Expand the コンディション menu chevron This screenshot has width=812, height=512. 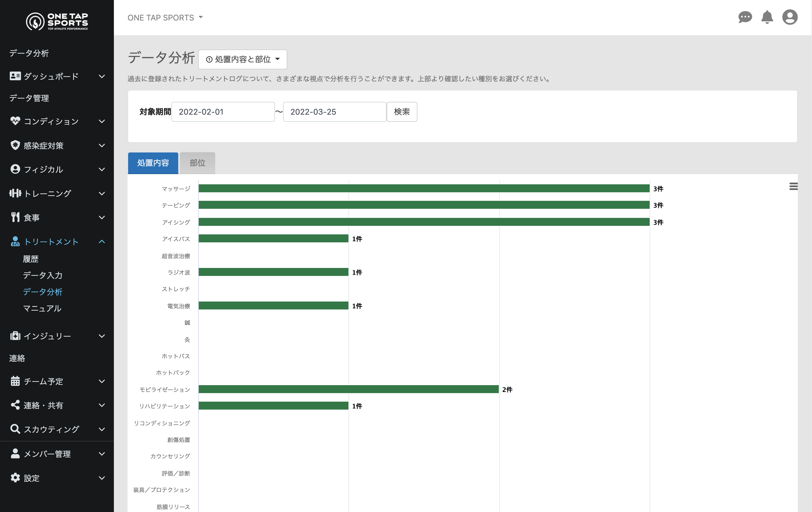coord(102,121)
